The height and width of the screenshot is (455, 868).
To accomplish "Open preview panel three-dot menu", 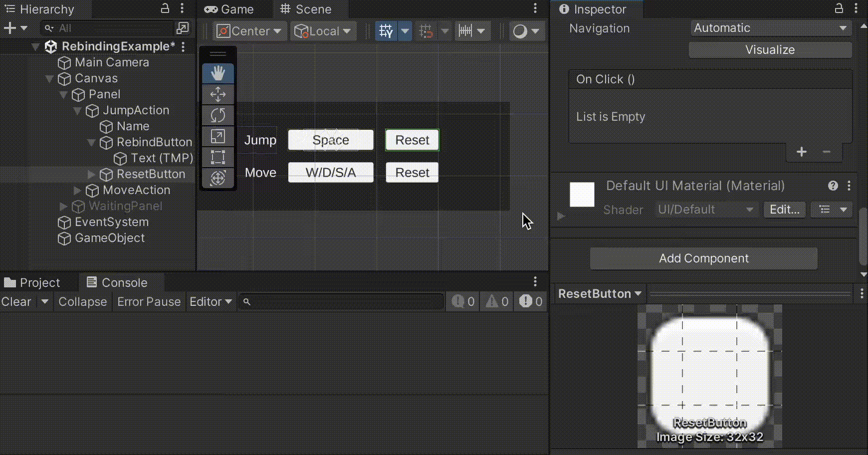I will [x=862, y=294].
